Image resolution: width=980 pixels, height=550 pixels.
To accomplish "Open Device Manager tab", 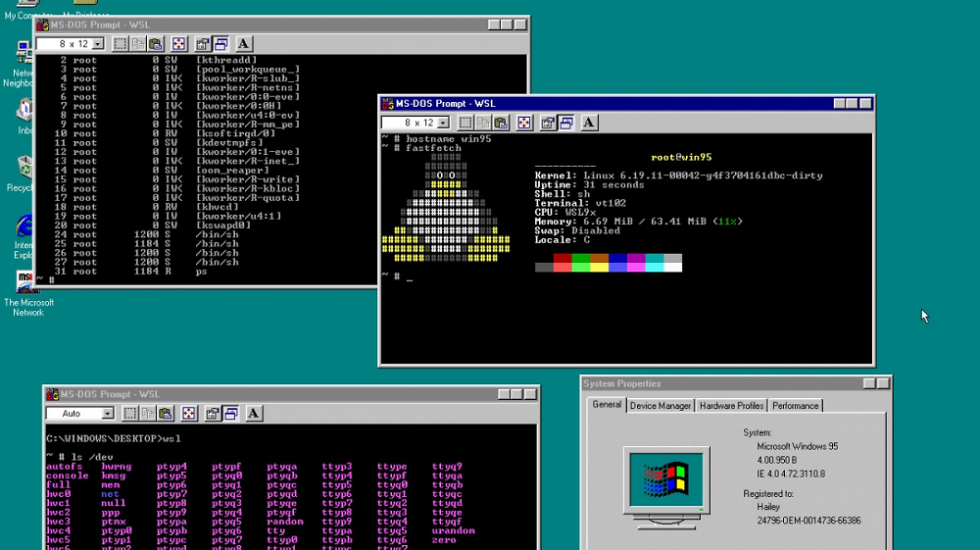I will click(660, 406).
